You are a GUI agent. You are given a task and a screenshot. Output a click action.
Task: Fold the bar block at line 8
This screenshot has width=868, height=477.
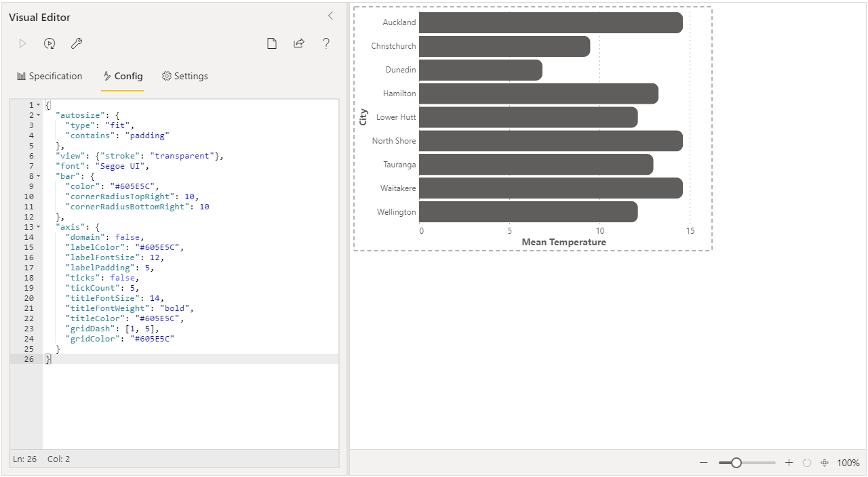(x=38, y=176)
